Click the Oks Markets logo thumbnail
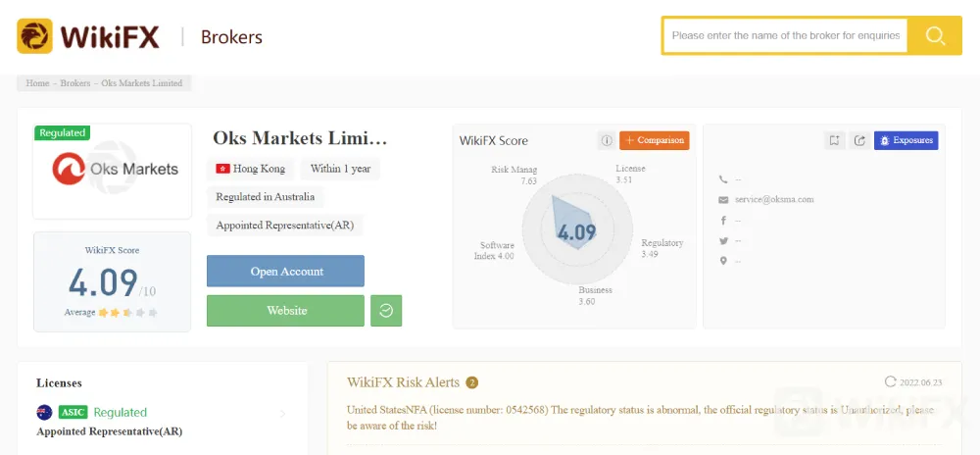Viewport: 980px width, 455px height. click(x=113, y=172)
